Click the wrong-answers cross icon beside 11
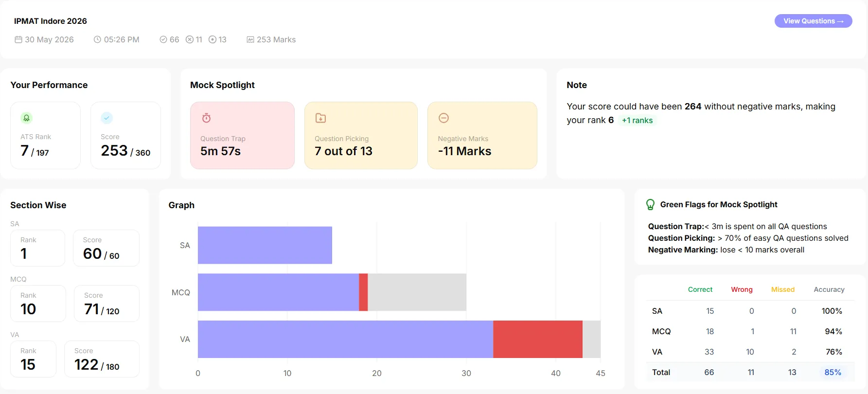 [x=190, y=39]
